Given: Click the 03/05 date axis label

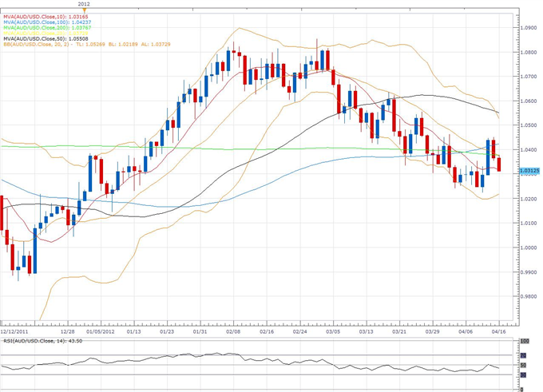Looking at the screenshot, I should click(x=333, y=330).
